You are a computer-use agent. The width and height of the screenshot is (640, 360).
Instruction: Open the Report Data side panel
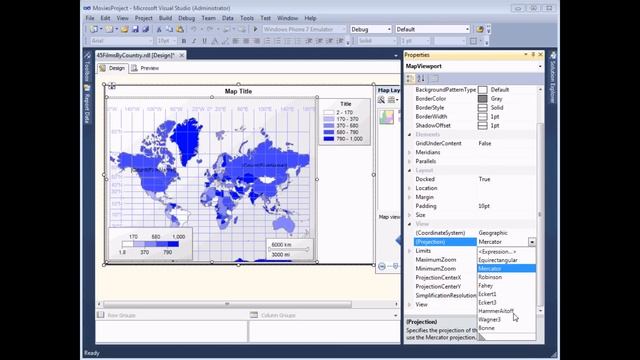(x=87, y=104)
